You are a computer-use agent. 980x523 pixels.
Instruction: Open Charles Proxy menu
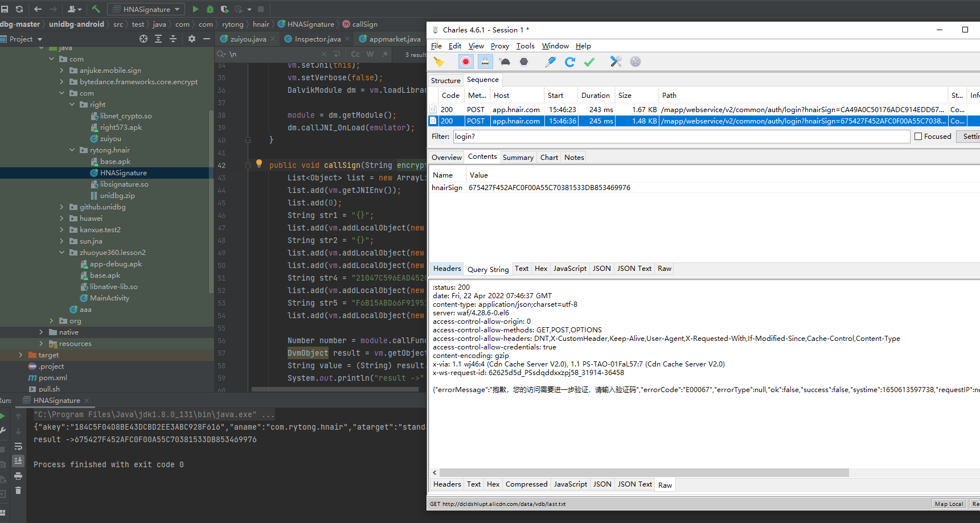click(x=500, y=46)
